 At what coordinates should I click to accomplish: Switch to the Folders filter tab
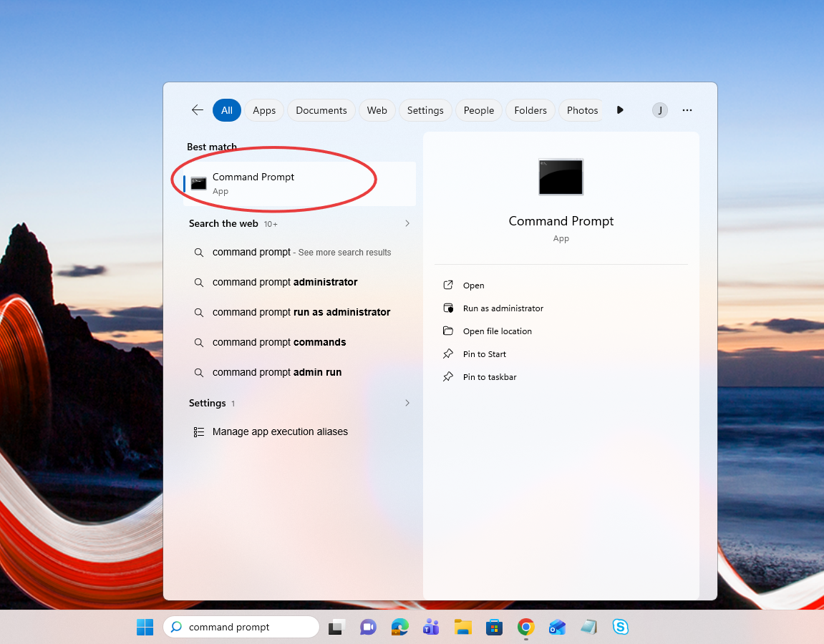pyautogui.click(x=530, y=110)
